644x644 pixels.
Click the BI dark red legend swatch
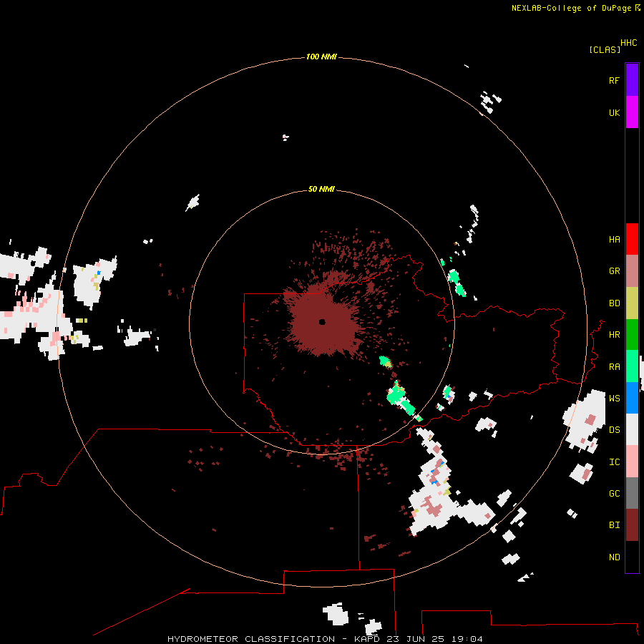point(632,525)
